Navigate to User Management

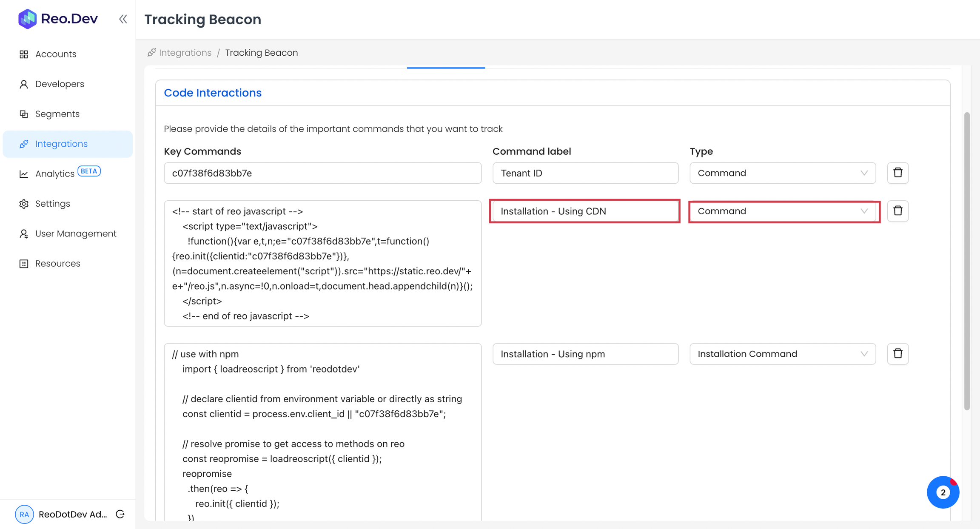pyautogui.click(x=76, y=233)
